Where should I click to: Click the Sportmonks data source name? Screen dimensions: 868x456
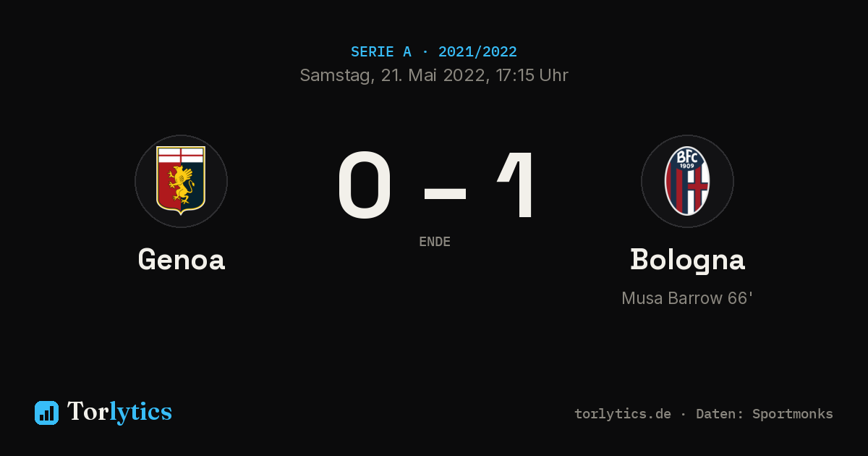click(793, 414)
